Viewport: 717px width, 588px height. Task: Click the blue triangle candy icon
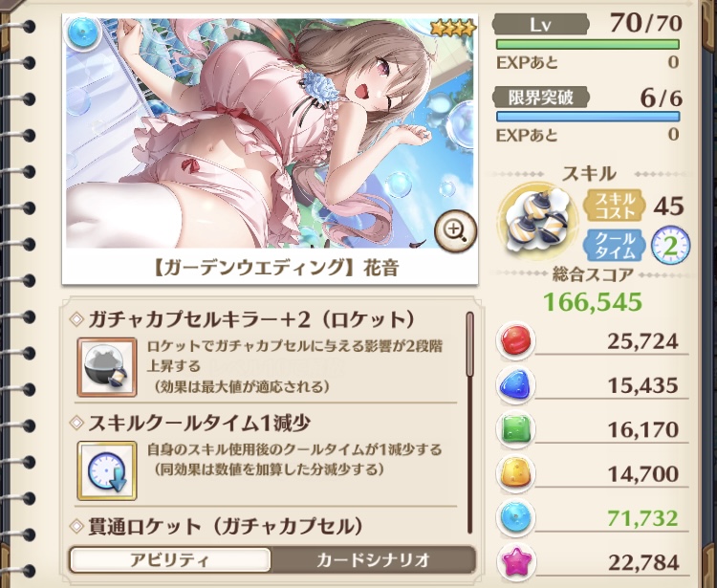coord(515,385)
